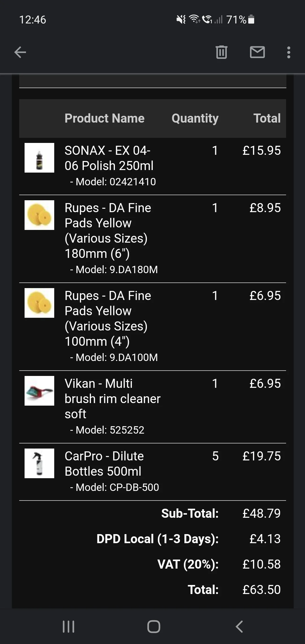Select Vikan Multi brush rim cleaner name
This screenshot has height=644, width=305.
(112, 399)
